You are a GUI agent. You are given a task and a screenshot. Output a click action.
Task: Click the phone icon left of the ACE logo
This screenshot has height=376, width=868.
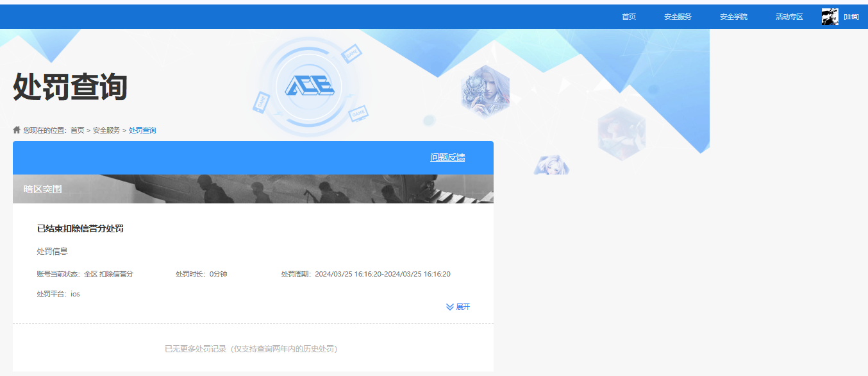point(261,102)
